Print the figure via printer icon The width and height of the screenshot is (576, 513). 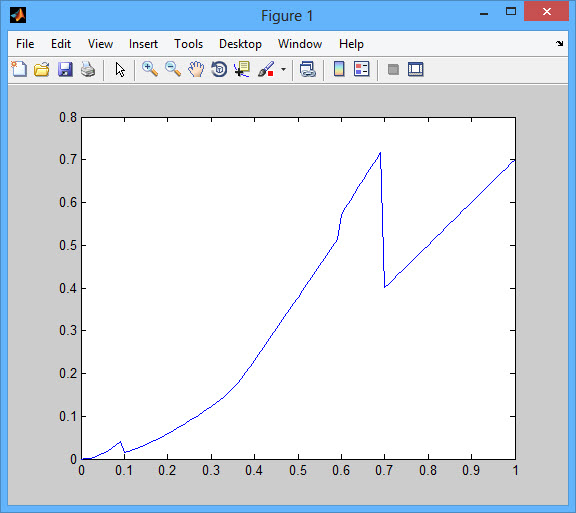[88, 69]
